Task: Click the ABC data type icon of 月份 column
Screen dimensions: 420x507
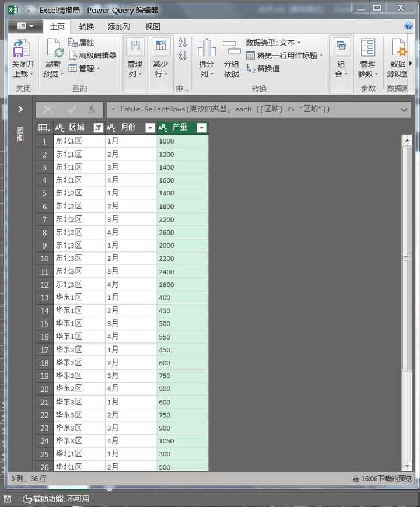Action: click(111, 128)
